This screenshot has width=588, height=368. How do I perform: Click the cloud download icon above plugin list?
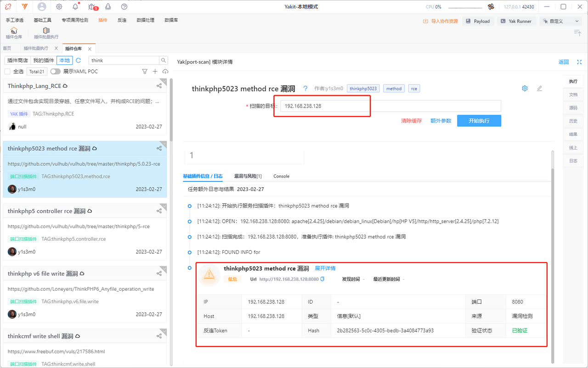165,71
